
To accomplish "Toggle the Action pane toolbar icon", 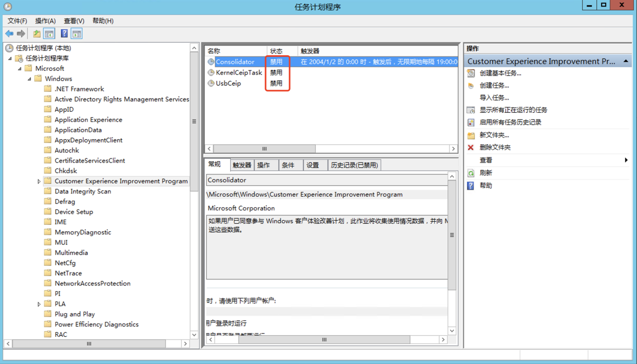I will [x=77, y=34].
